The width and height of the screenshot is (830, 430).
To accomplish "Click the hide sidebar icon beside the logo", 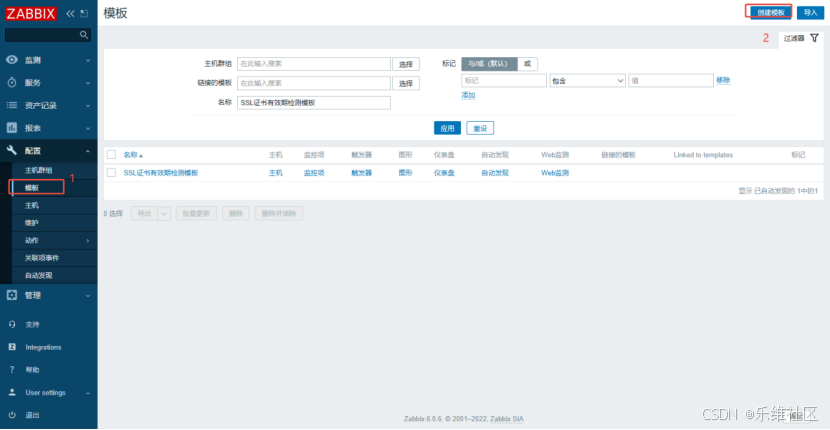I will pyautogui.click(x=84, y=14).
